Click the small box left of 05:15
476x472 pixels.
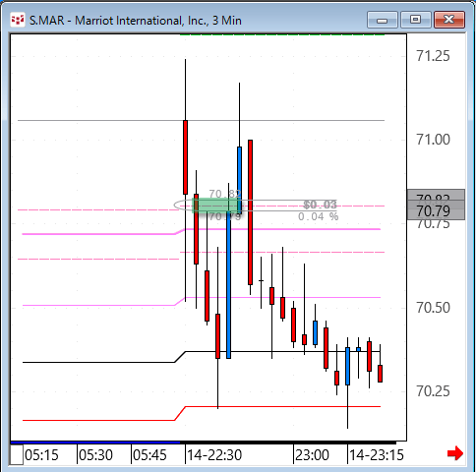click(x=17, y=454)
